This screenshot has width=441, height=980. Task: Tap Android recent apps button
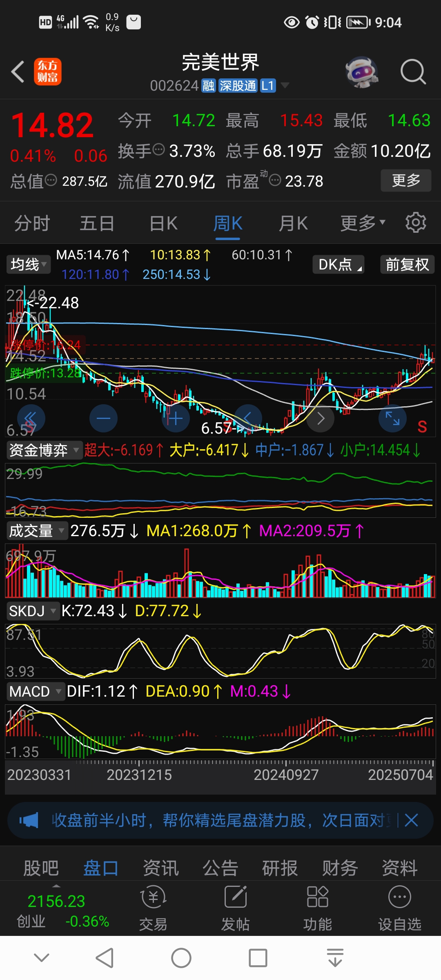coord(258,958)
